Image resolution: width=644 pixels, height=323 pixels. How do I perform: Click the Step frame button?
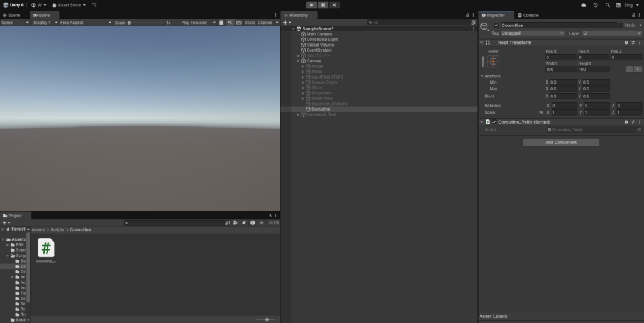coord(334,5)
